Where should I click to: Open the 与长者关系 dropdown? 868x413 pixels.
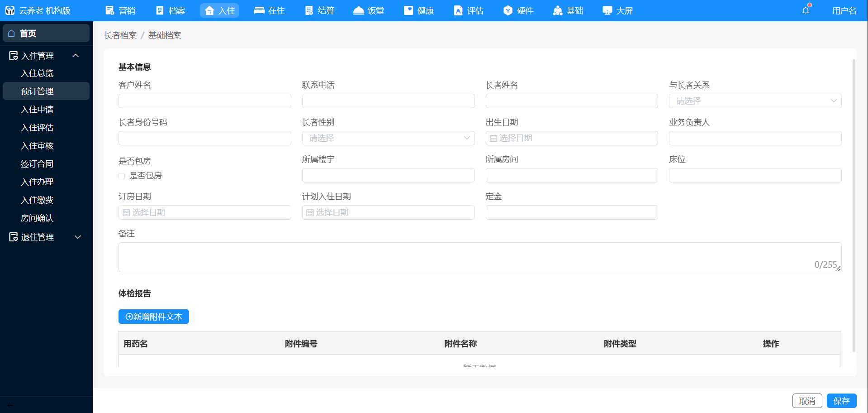pos(754,101)
